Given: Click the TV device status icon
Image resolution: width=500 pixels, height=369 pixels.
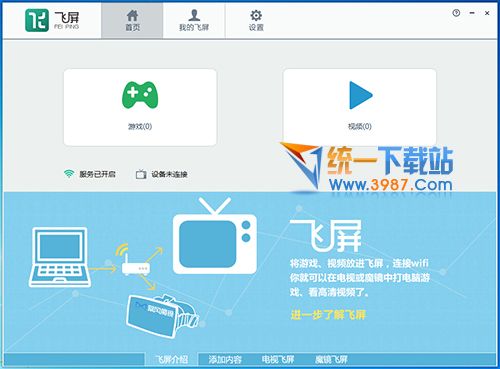Looking at the screenshot, I should point(141,174).
